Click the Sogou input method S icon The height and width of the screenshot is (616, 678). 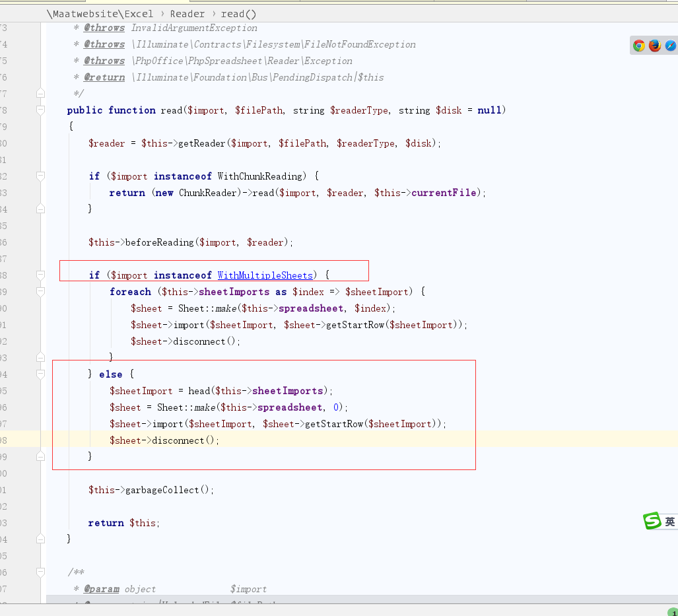pyautogui.click(x=652, y=521)
